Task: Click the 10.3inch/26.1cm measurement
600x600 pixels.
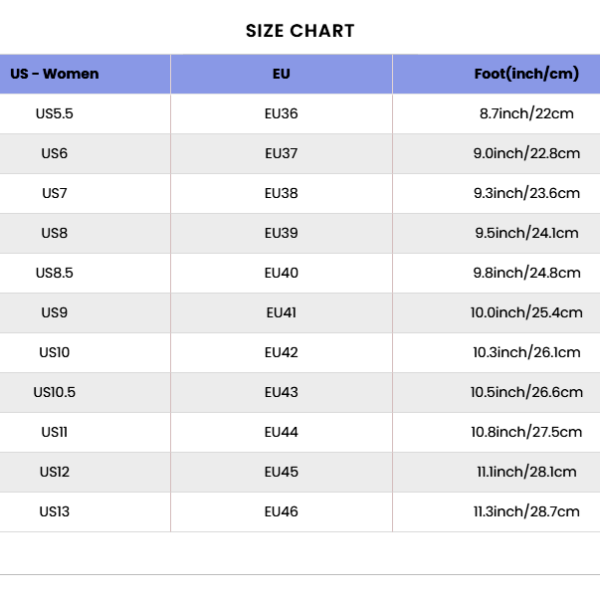Action: (x=527, y=352)
